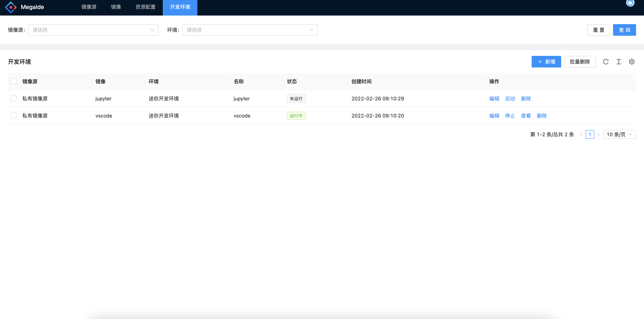This screenshot has height=319, width=644.
Task: Select page 1 in the pagination
Action: [x=590, y=134]
